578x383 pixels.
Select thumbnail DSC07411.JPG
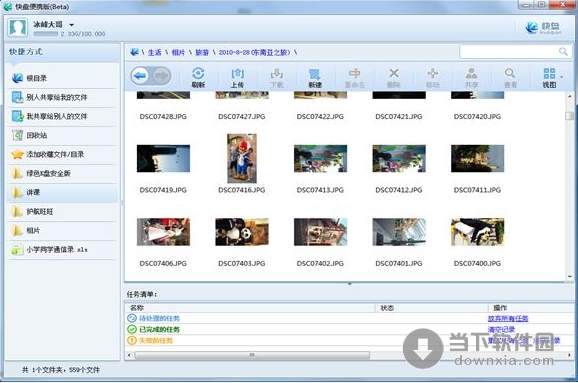(x=477, y=159)
